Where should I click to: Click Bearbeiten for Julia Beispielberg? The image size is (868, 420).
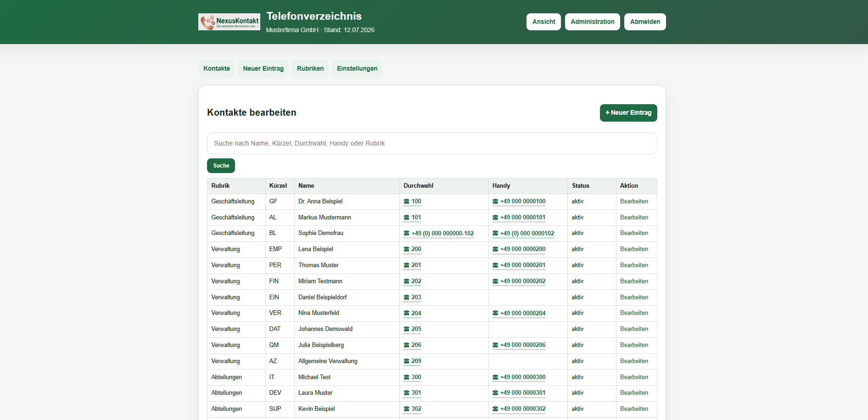(x=634, y=345)
